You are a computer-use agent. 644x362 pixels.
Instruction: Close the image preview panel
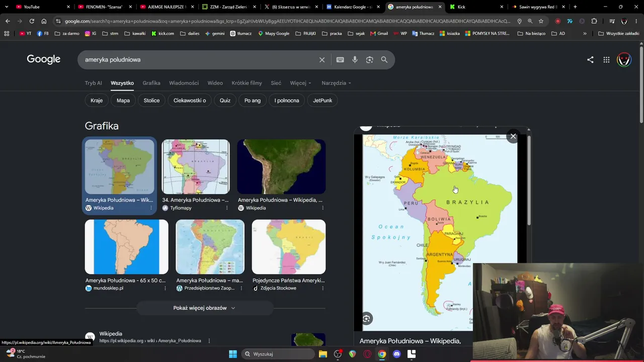tap(513, 136)
